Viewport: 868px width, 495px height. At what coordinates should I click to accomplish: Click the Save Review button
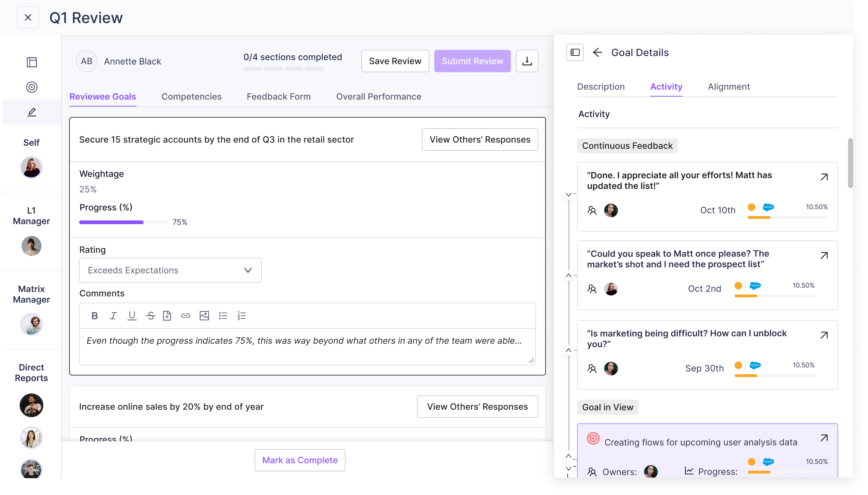click(395, 61)
